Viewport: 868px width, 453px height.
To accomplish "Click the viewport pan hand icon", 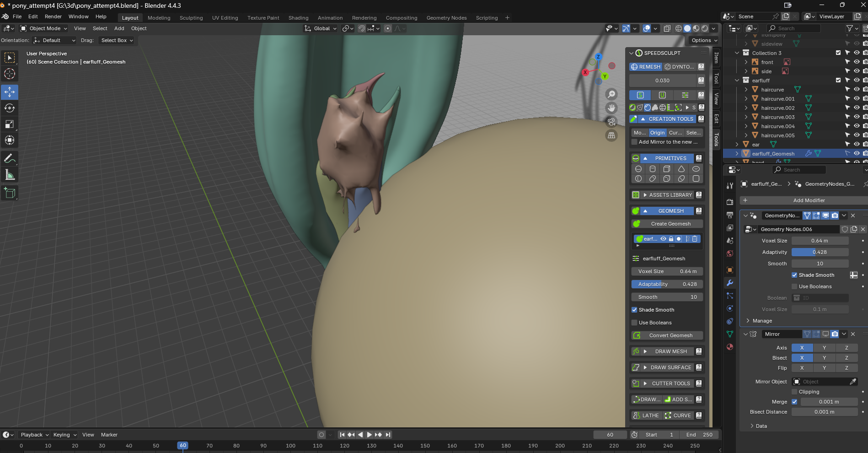I will [611, 108].
